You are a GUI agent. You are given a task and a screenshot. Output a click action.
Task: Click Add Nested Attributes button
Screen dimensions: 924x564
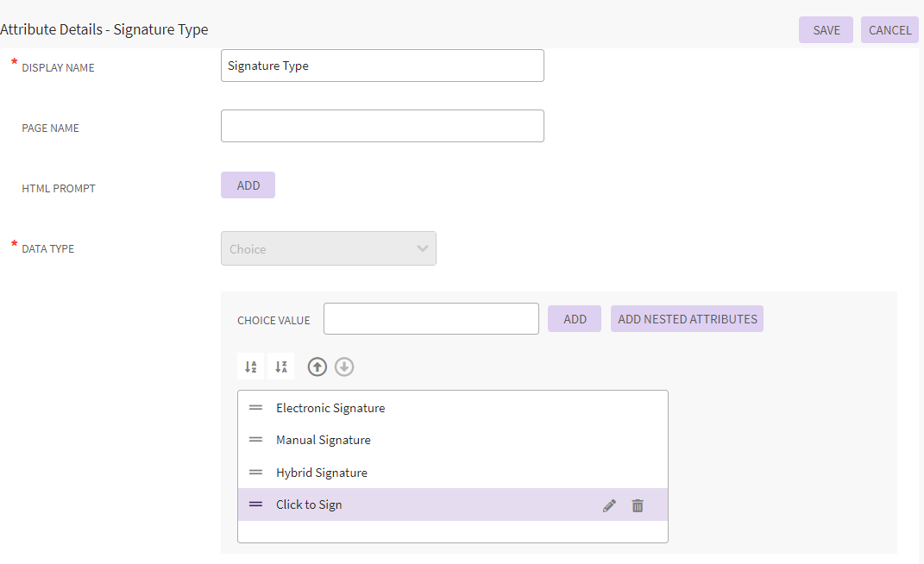[x=687, y=319]
